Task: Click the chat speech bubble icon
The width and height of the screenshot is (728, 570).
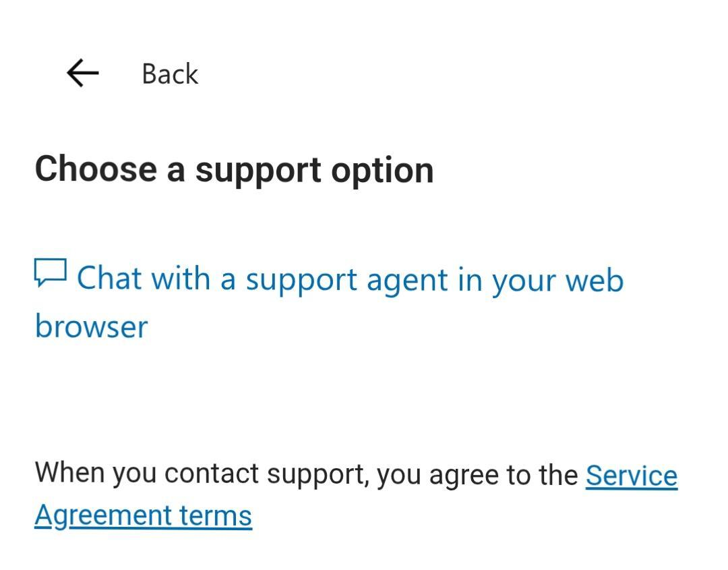Action: tap(51, 273)
